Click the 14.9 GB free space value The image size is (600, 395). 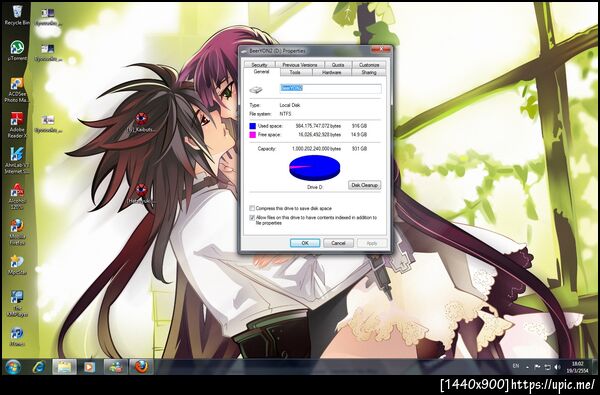(x=359, y=135)
